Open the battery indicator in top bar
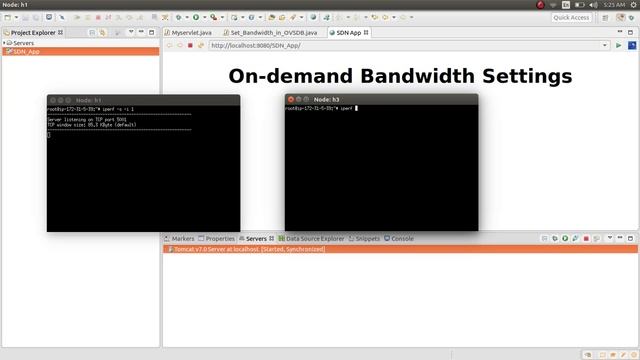This screenshot has width=640, height=360. (580, 5)
